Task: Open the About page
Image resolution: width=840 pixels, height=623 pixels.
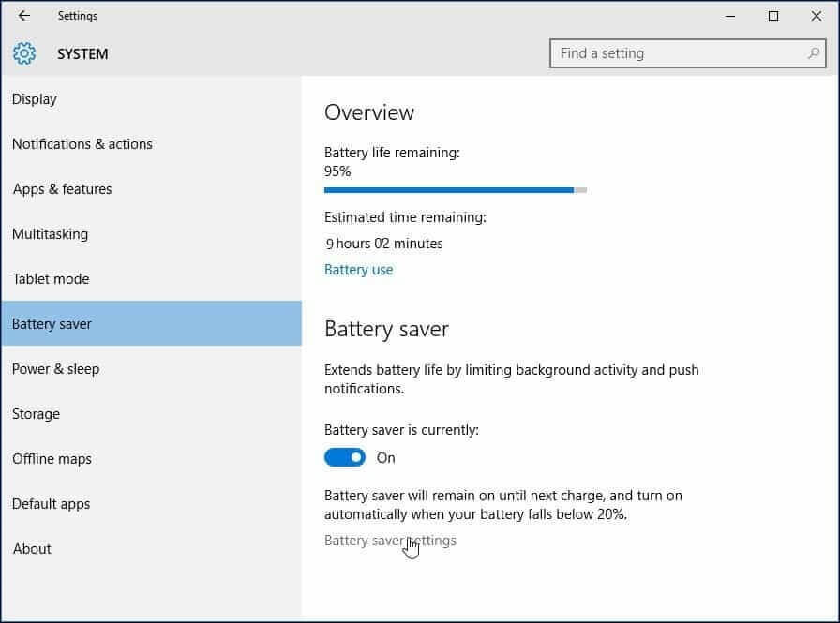Action: [32, 549]
